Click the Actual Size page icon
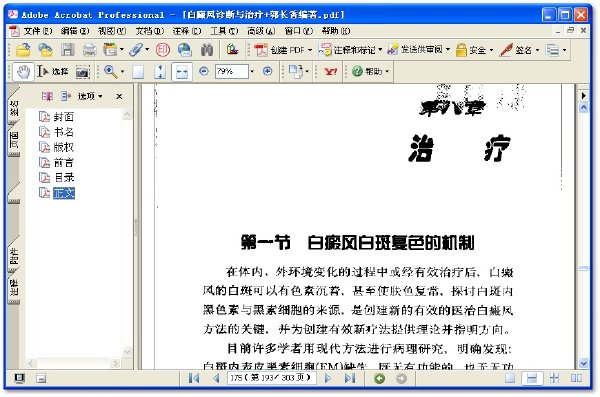Screen dimensions: 600x397 point(138,72)
